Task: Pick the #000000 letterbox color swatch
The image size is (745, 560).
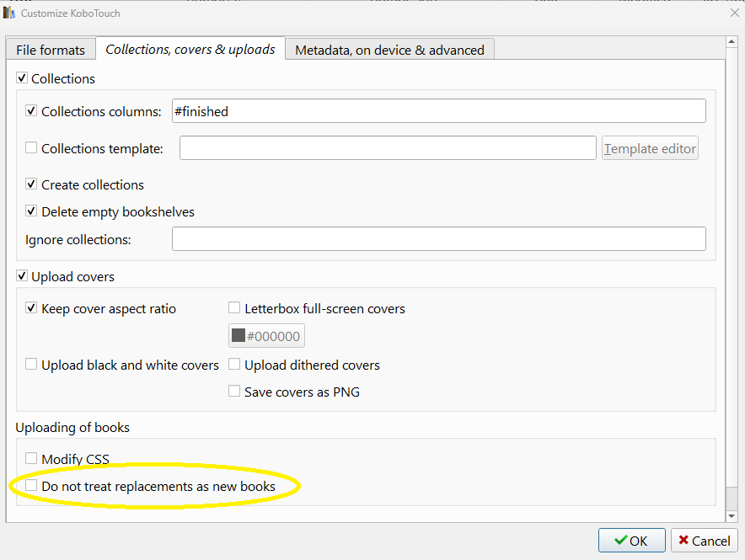Action: [266, 336]
